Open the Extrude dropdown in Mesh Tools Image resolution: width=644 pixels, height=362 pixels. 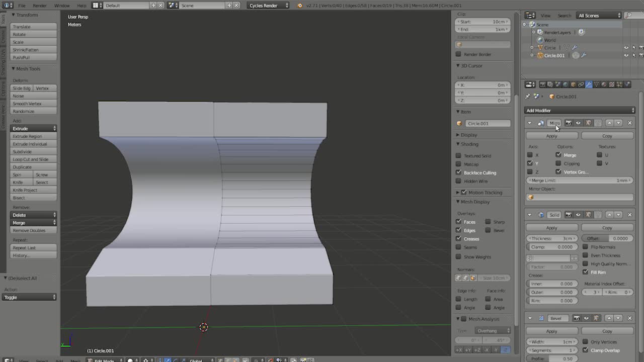click(34, 129)
